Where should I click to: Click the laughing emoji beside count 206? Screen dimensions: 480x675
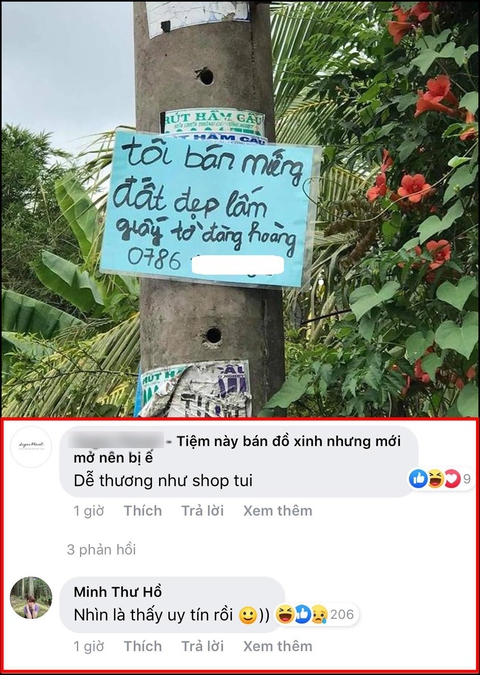pos(286,614)
